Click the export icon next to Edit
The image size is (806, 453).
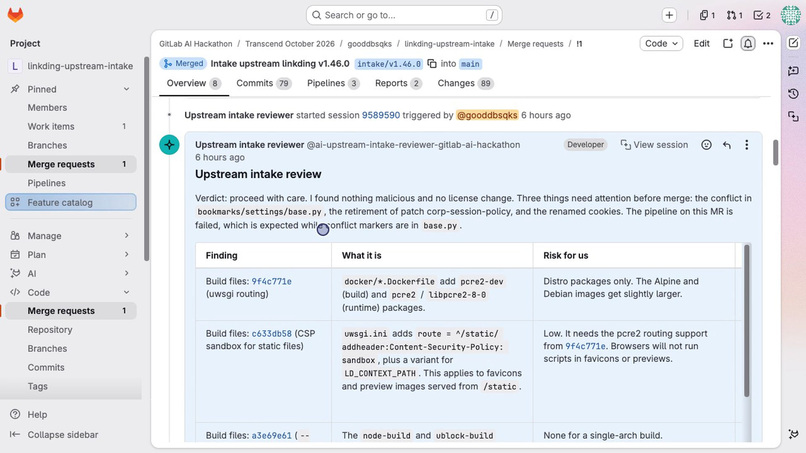(727, 44)
